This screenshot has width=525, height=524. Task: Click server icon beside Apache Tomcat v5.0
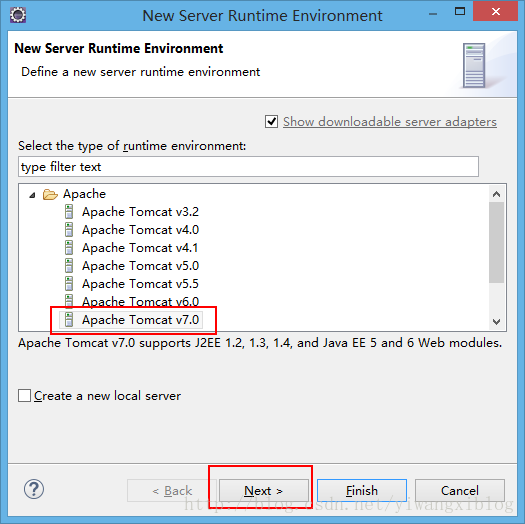(x=69, y=266)
